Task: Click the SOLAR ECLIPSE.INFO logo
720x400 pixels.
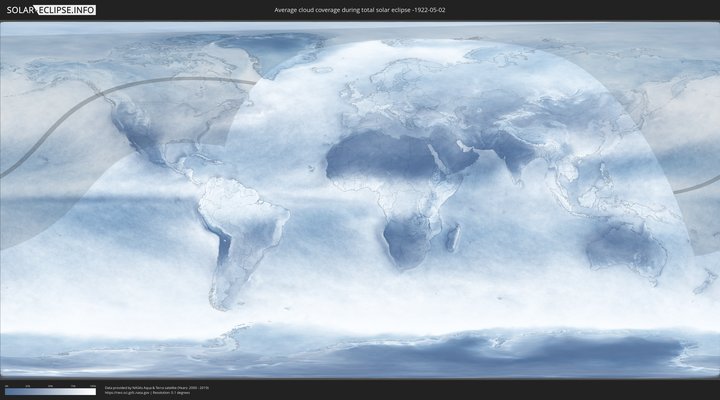Action: [x=50, y=9]
